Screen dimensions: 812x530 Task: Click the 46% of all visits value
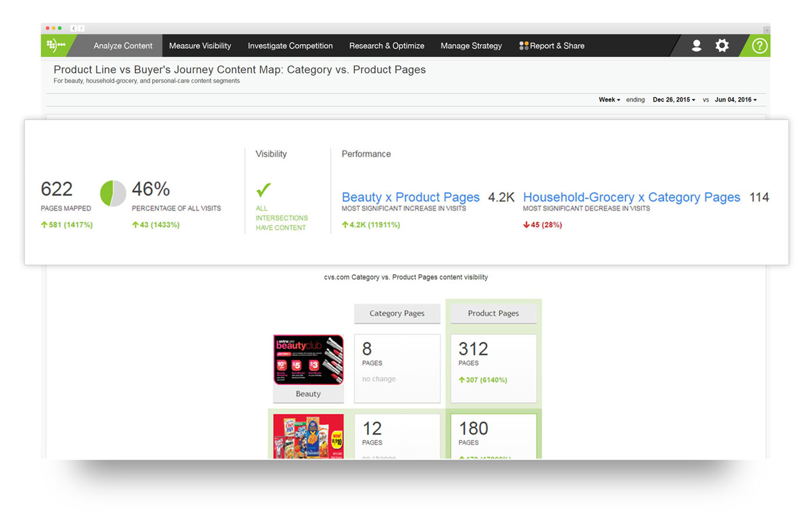tap(151, 189)
